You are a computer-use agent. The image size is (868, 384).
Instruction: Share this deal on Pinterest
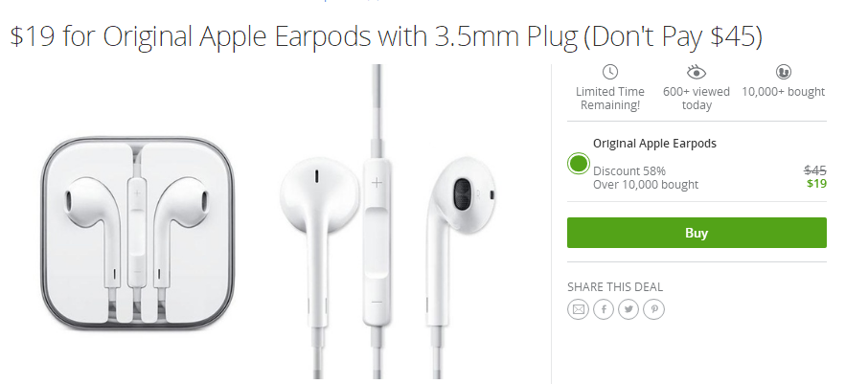pos(654,309)
